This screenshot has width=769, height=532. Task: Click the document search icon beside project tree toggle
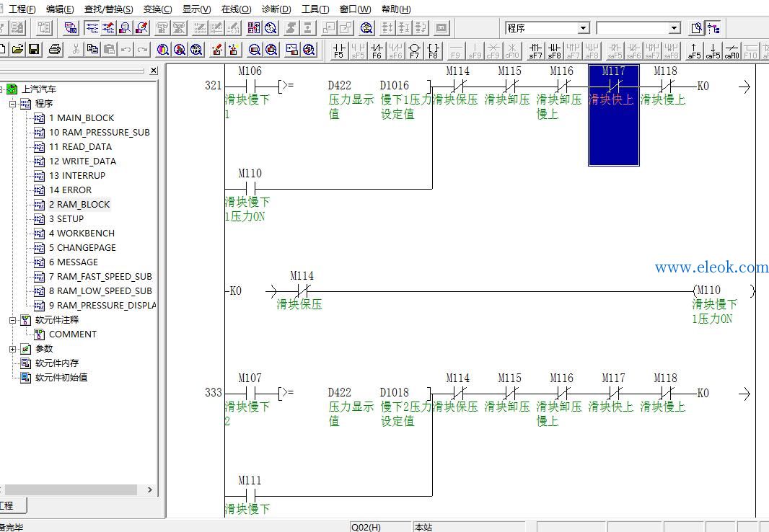(x=696, y=28)
